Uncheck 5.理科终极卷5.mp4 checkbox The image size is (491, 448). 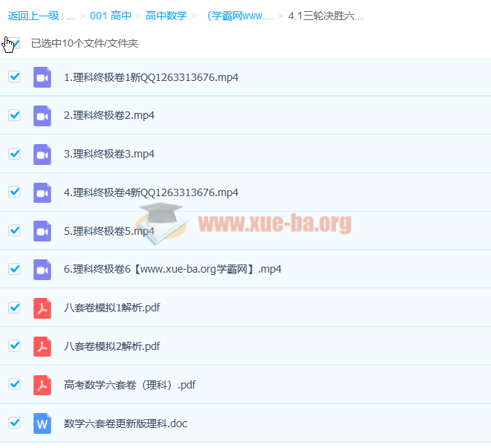(x=14, y=230)
